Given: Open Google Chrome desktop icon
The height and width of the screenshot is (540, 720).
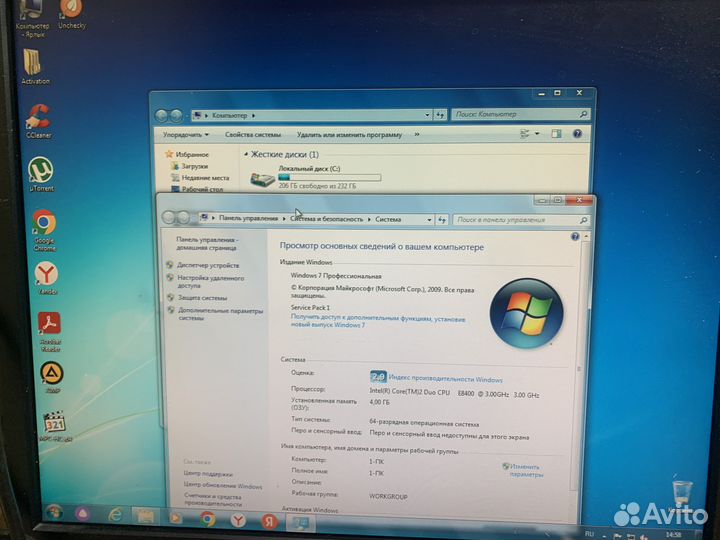Looking at the screenshot, I should [x=43, y=223].
